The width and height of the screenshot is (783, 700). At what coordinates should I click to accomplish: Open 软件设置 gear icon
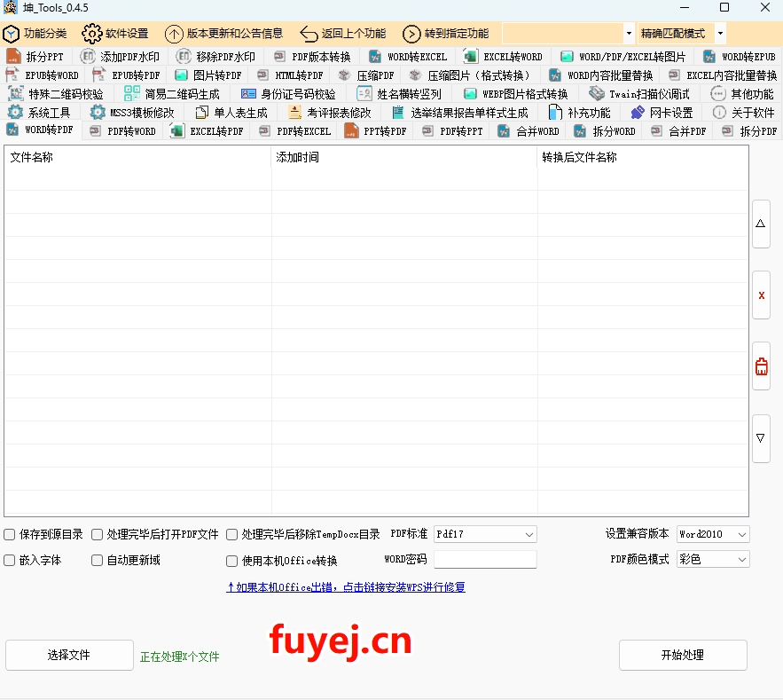coord(92,34)
